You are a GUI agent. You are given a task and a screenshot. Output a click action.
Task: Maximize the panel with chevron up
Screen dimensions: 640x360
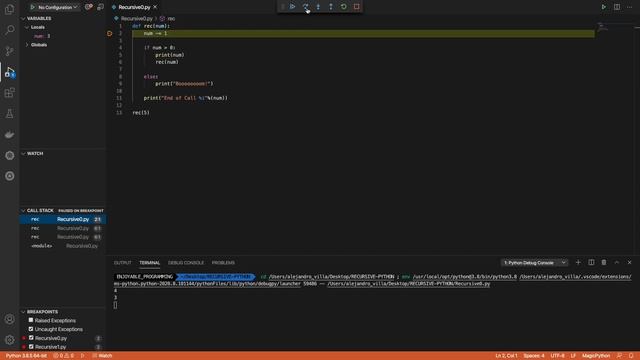(617, 262)
